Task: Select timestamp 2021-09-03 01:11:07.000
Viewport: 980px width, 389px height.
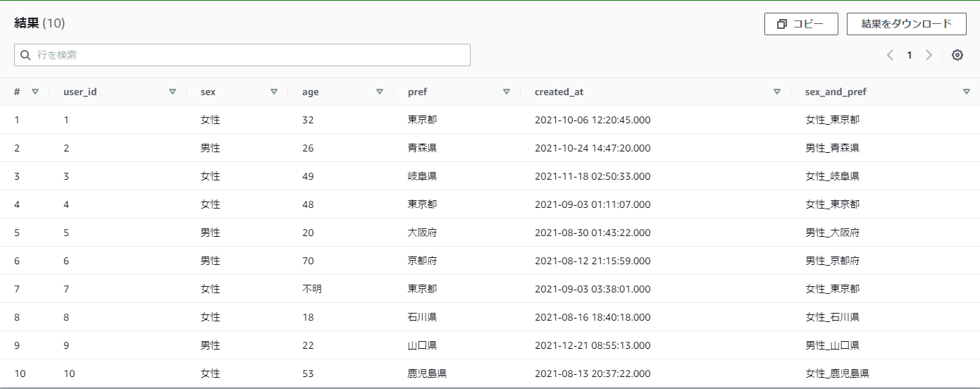Action: (x=593, y=204)
